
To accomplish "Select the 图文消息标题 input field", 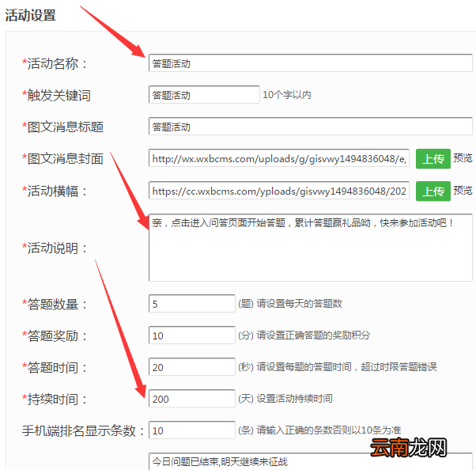I will [x=310, y=127].
